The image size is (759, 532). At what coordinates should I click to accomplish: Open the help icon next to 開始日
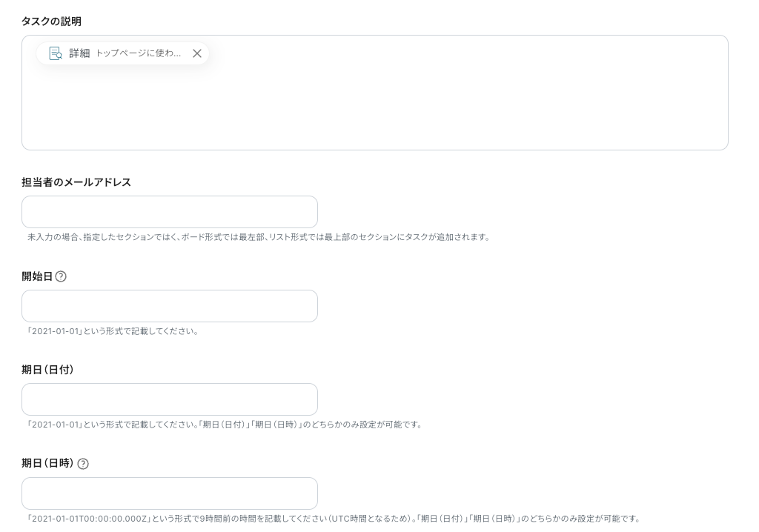click(61, 276)
